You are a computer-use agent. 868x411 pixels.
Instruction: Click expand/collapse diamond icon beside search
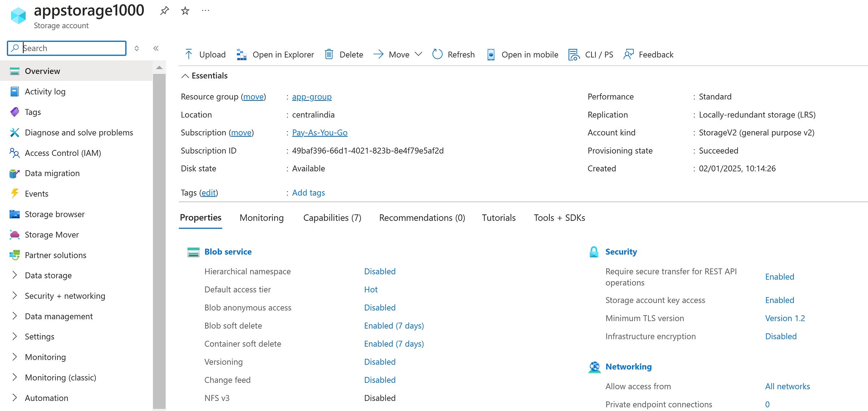click(137, 48)
